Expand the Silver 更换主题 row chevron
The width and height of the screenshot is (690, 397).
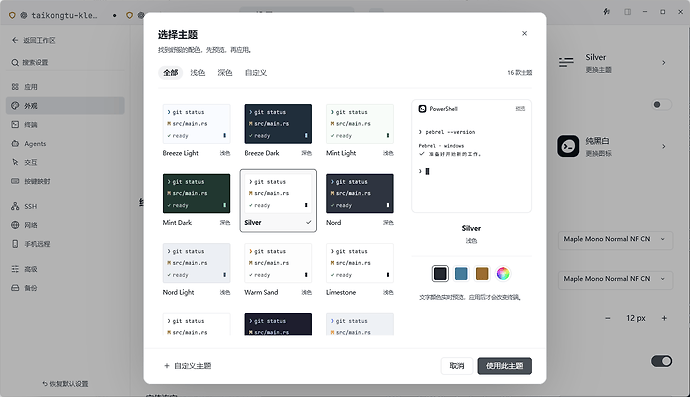(664, 63)
